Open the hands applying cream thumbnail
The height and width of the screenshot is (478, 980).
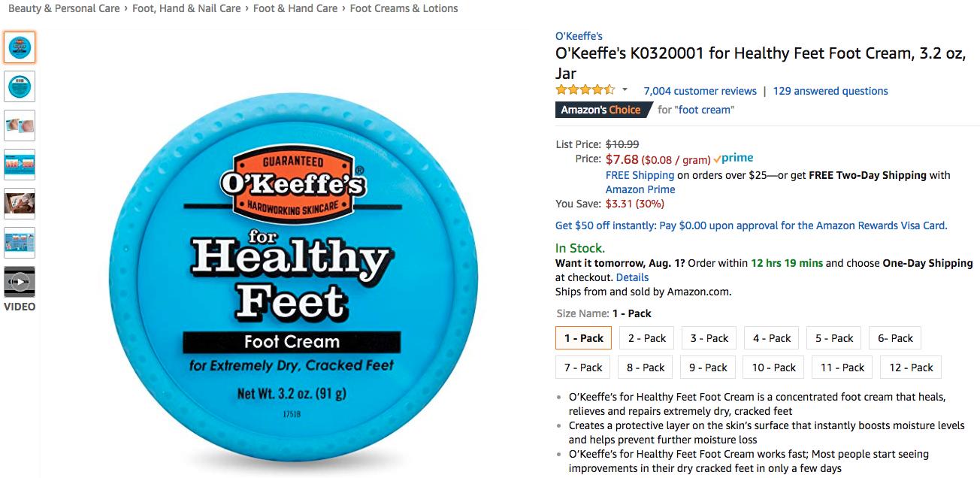tap(20, 203)
